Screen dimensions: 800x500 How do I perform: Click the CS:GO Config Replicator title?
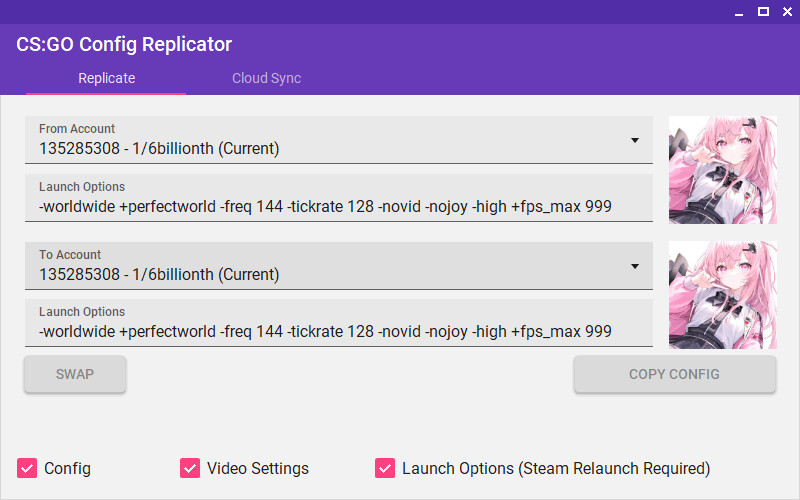[124, 44]
